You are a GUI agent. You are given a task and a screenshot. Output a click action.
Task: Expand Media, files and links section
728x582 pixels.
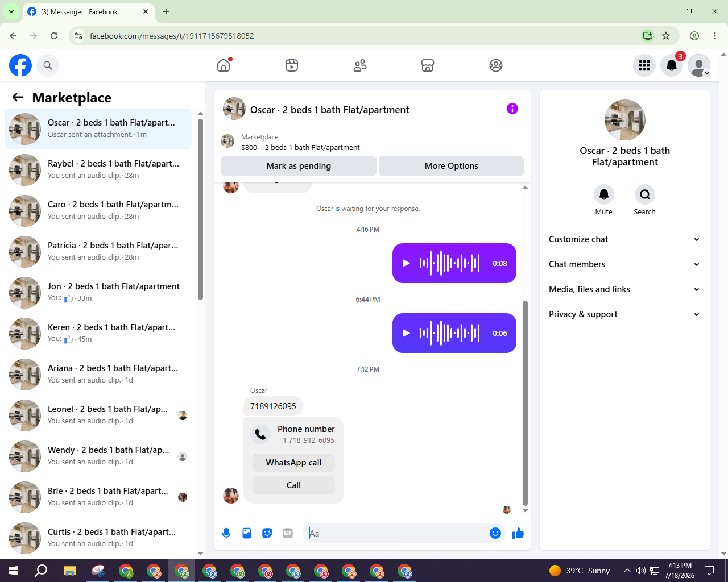(x=624, y=289)
